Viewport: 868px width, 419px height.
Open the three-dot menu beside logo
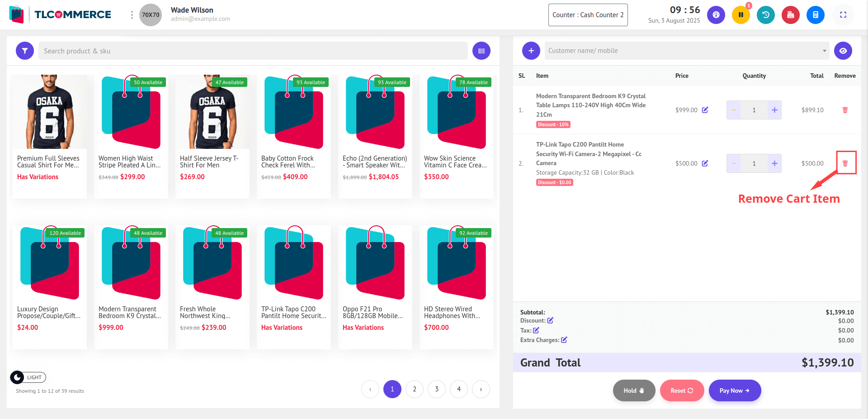(x=132, y=15)
